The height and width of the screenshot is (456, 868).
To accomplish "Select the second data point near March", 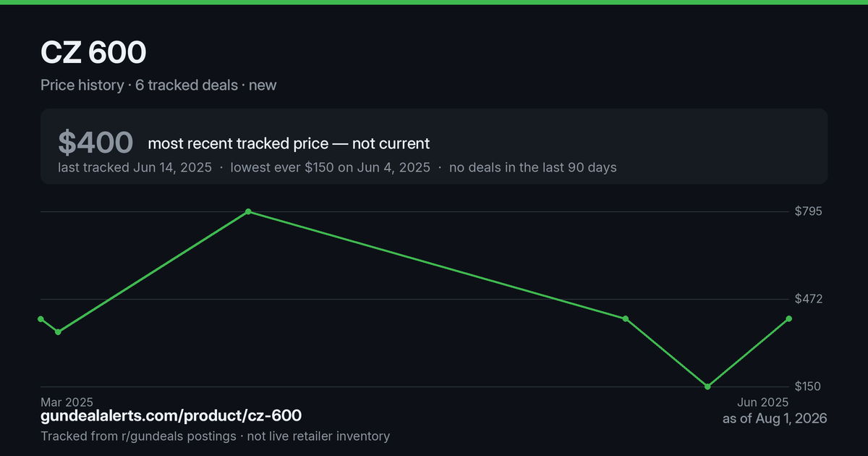I will [58, 332].
